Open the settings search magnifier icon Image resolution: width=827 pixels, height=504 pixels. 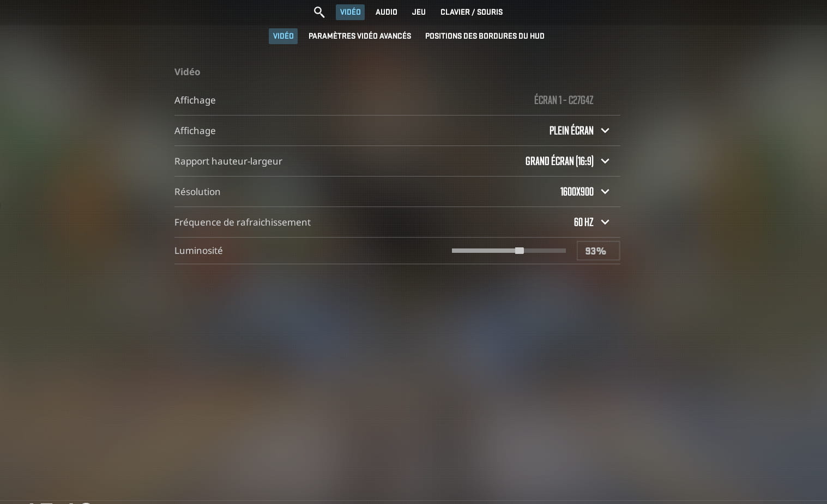pyautogui.click(x=319, y=12)
